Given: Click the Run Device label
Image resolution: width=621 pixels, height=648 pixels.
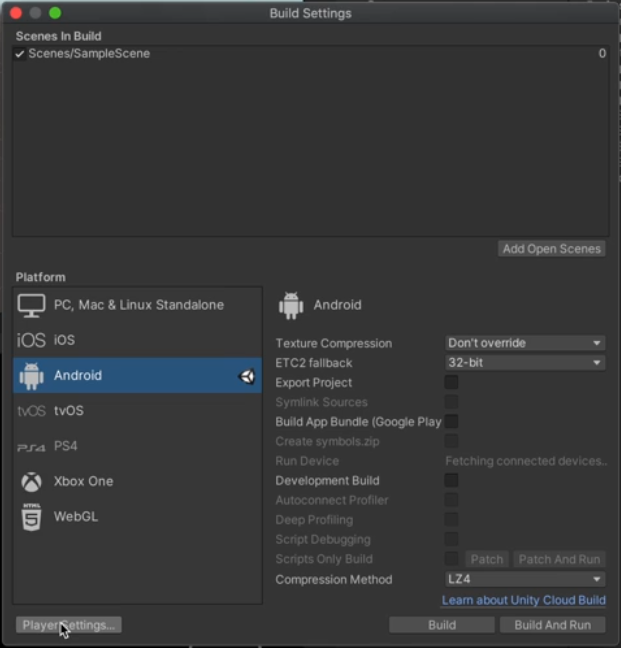Looking at the screenshot, I should tap(307, 461).
